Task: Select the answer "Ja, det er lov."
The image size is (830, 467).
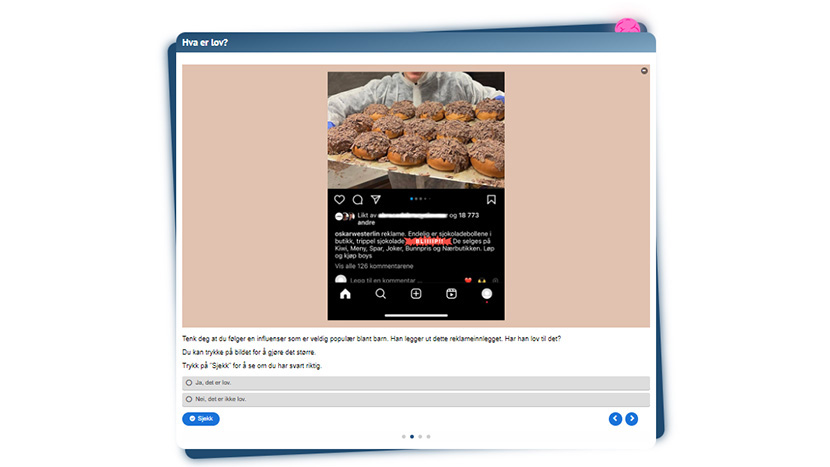Action: 189,383
